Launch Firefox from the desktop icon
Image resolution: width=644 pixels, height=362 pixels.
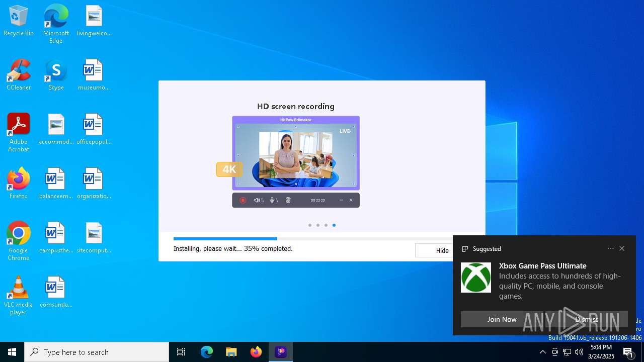tap(19, 184)
